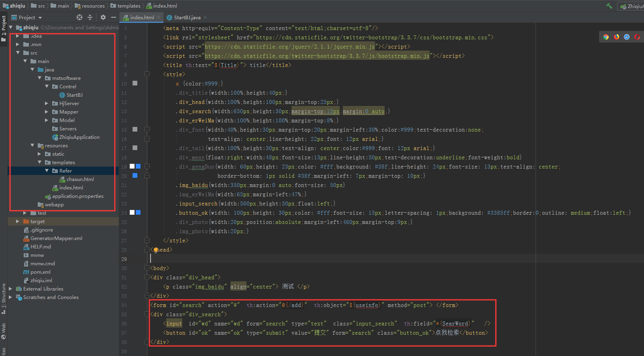Expand the .mvn folder
This screenshot has width=644, height=356.
click(18, 45)
